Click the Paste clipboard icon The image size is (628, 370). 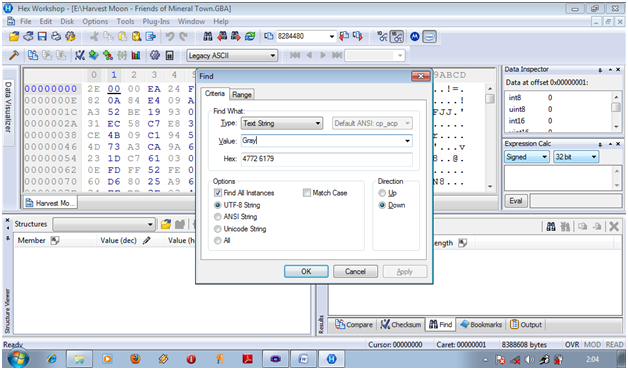pyautogui.click(x=123, y=36)
